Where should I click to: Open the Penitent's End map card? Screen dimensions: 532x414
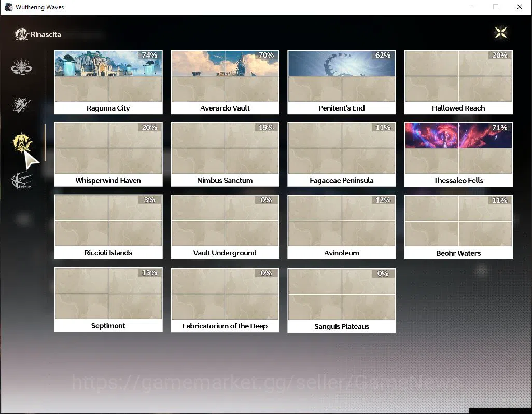[342, 82]
